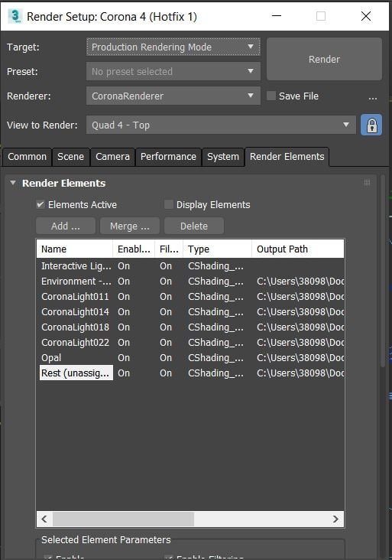The height and width of the screenshot is (560, 392).
Task: Click the list scroll right arrow
Action: click(335, 519)
